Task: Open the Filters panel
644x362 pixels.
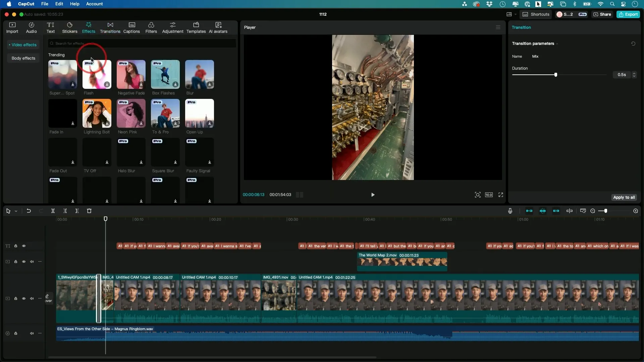Action: pos(151,28)
